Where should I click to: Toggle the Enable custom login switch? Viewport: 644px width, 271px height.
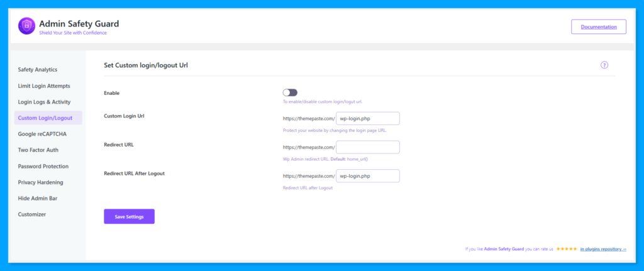(290, 93)
